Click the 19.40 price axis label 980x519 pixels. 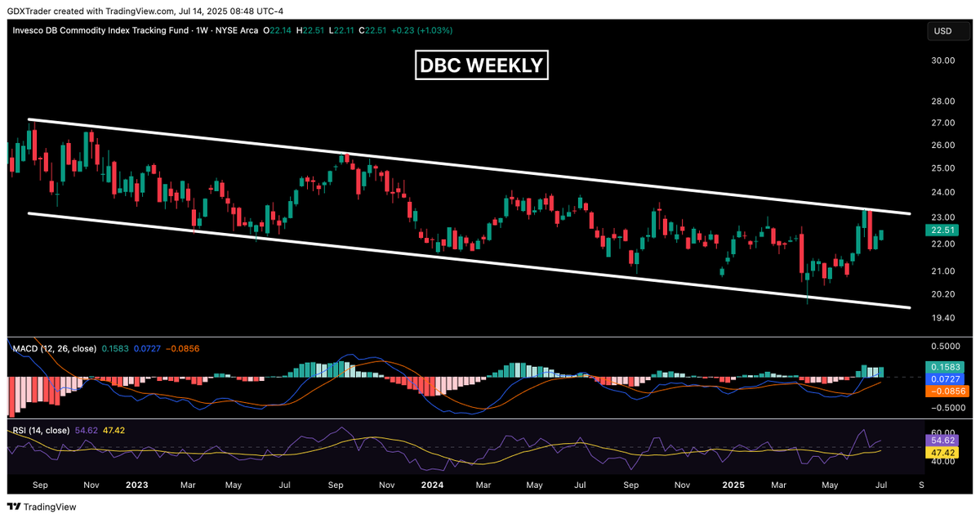pyautogui.click(x=943, y=318)
